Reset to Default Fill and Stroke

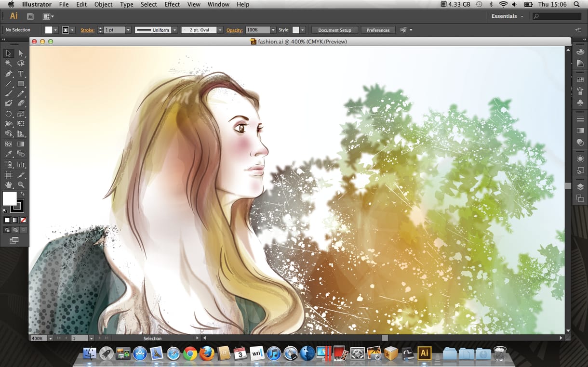[x=5, y=210]
